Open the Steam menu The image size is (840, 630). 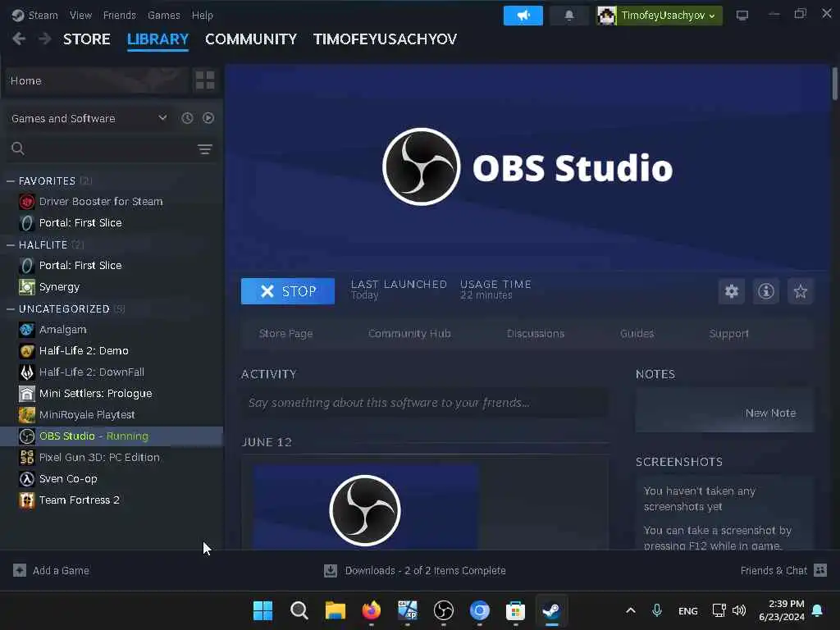tap(43, 15)
